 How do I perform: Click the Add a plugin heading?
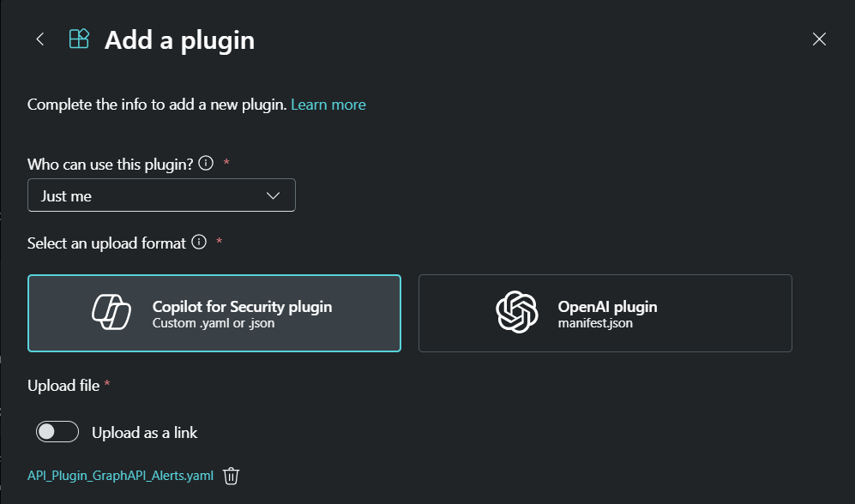coord(179,40)
